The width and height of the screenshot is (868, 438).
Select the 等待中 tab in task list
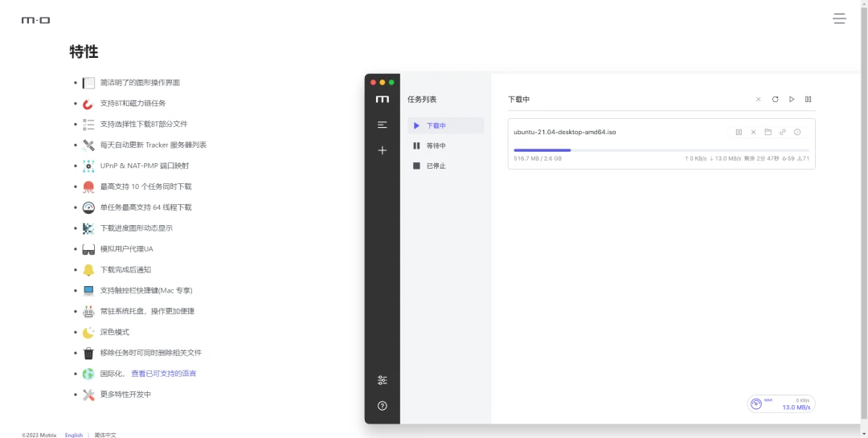445,145
